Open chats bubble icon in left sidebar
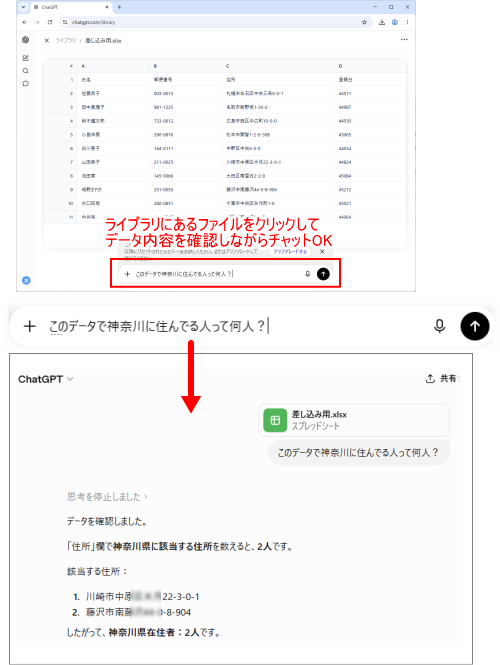 point(25,84)
